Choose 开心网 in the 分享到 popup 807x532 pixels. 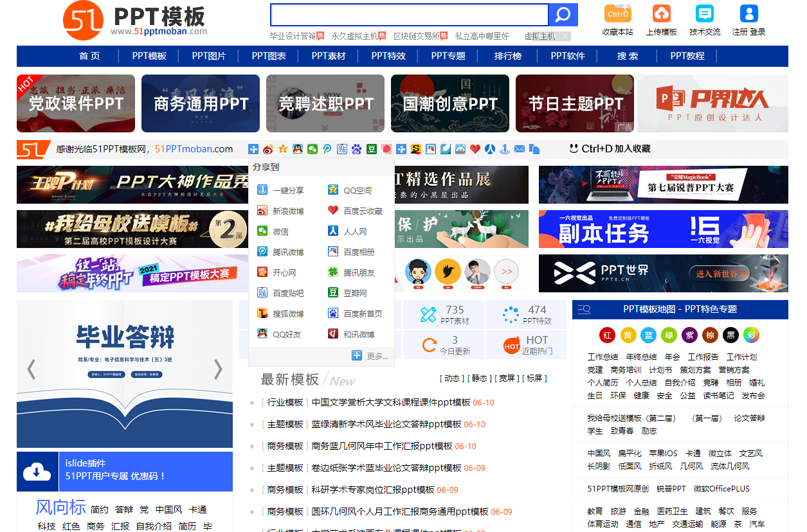pyautogui.click(x=277, y=272)
